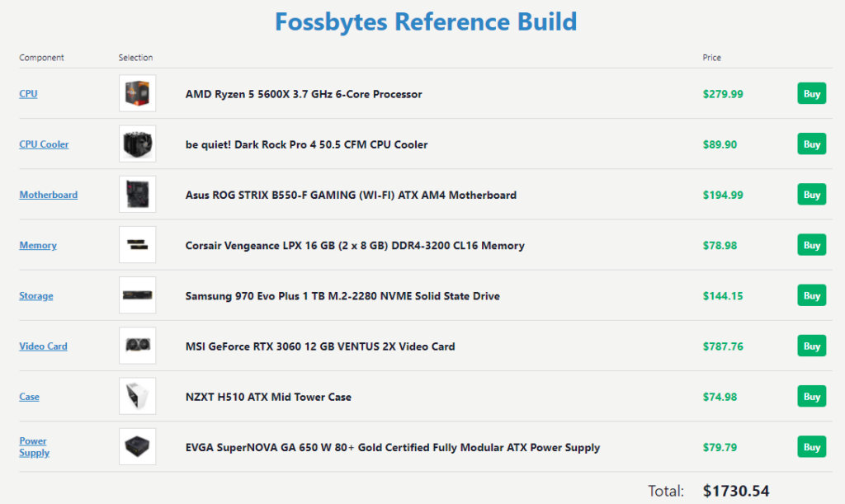Buy the MSI GeForce RTX 3060 video card
Image resolution: width=845 pixels, height=504 pixels.
[811, 346]
